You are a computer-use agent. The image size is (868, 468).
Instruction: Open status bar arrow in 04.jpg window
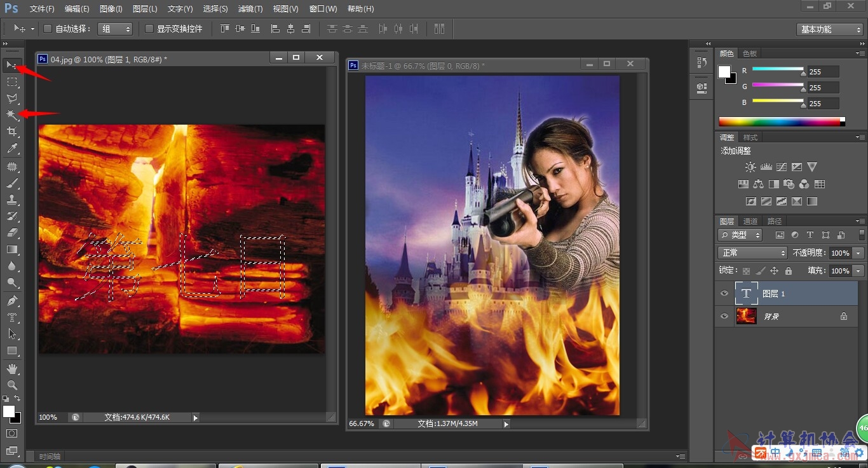(196, 418)
